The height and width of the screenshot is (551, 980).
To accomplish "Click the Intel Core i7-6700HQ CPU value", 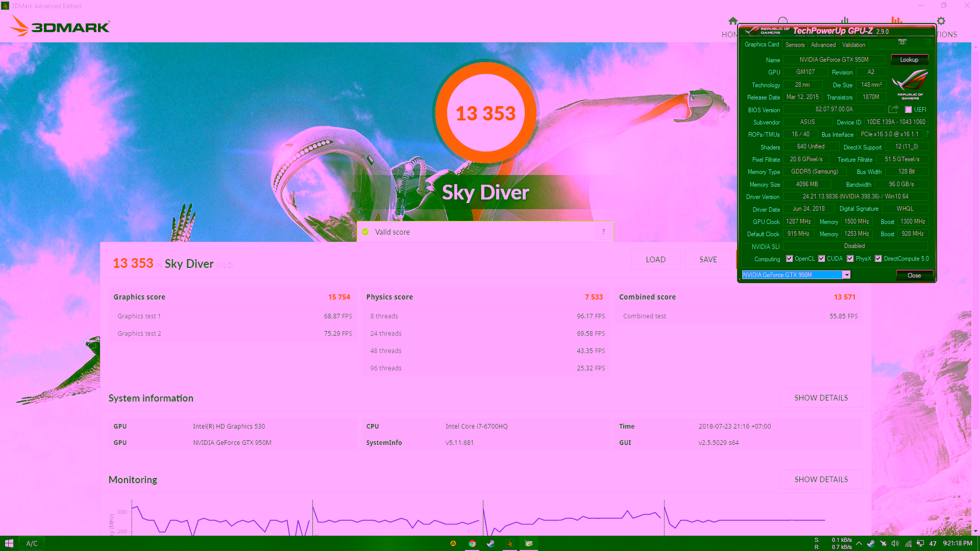I will point(476,427).
